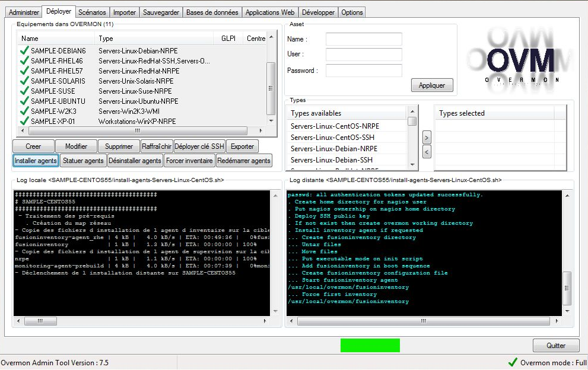Click equipment list scroll right arrow
Viewport: 588px width, 370px height.
[261, 130]
